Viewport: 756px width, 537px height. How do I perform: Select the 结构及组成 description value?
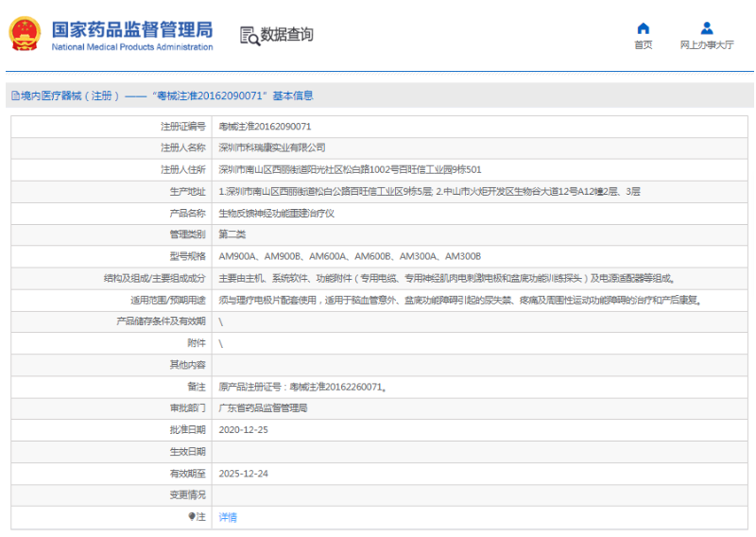point(446,278)
